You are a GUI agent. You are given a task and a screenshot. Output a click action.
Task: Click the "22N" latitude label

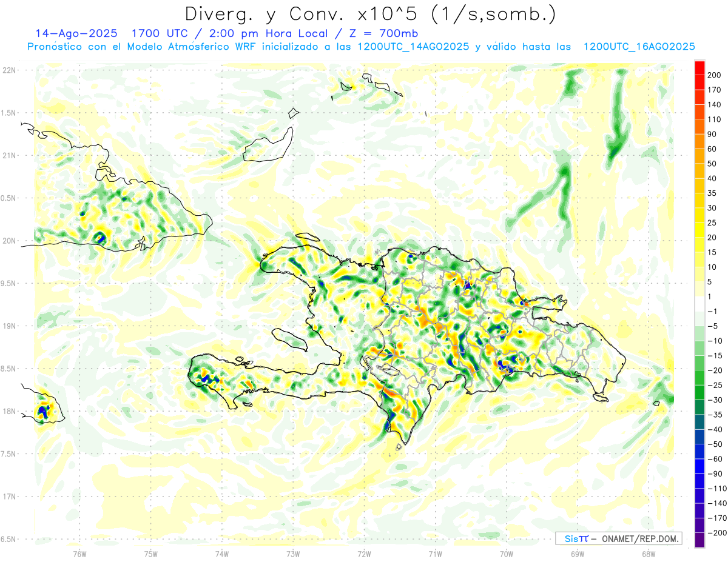[8, 70]
